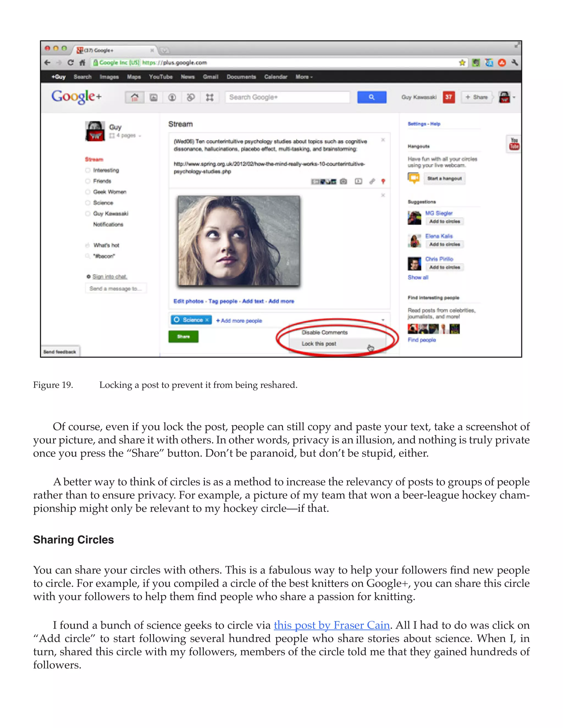Image resolution: width=563 pixels, height=728 pixels.
Task: Open this post by Fraser Cain link
Action: pyautogui.click(x=332, y=625)
